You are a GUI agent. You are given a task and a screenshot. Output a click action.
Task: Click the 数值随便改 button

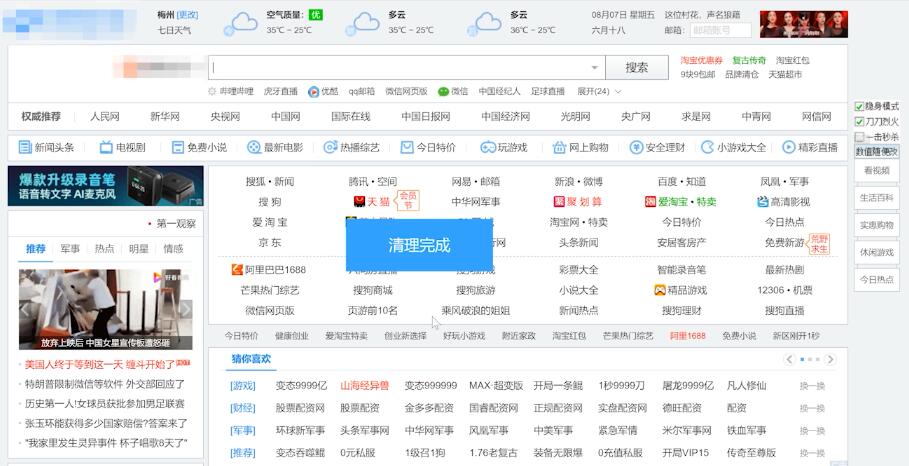pyautogui.click(x=877, y=152)
